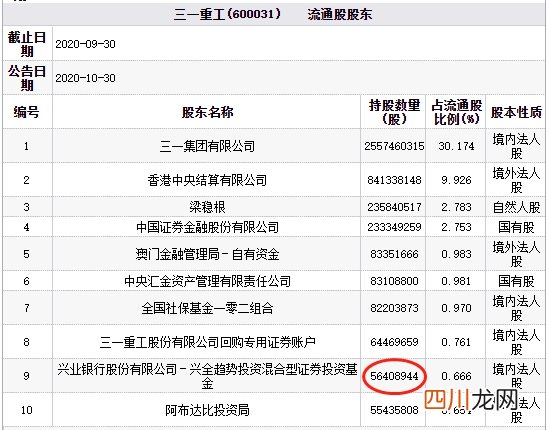Click the 股东名称 column header
The width and height of the screenshot is (549, 430).
pyautogui.click(x=207, y=112)
